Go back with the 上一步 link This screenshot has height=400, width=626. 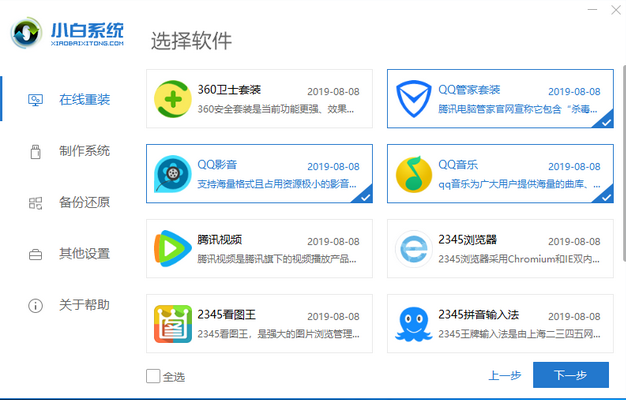[505, 375]
